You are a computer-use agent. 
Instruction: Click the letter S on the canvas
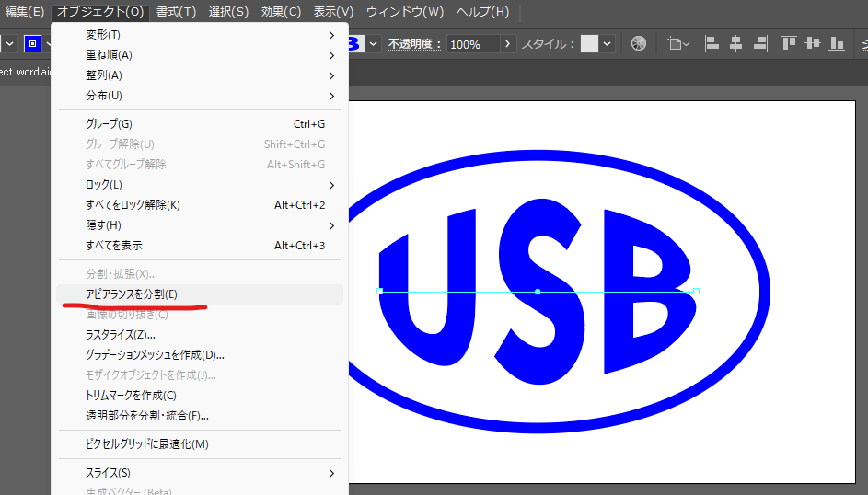538,292
